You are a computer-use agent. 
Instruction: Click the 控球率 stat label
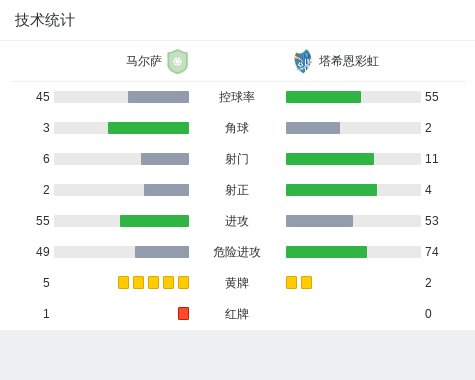[x=237, y=97]
